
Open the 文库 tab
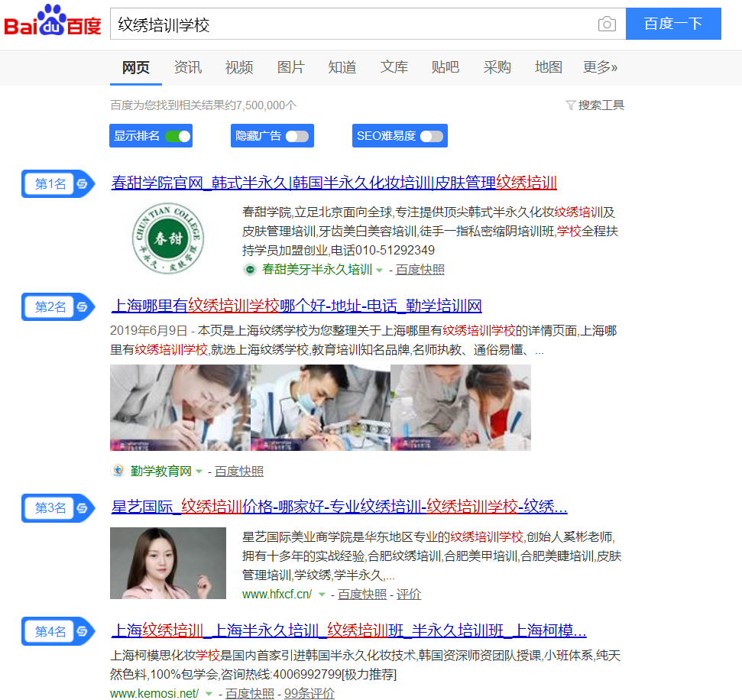point(394,67)
